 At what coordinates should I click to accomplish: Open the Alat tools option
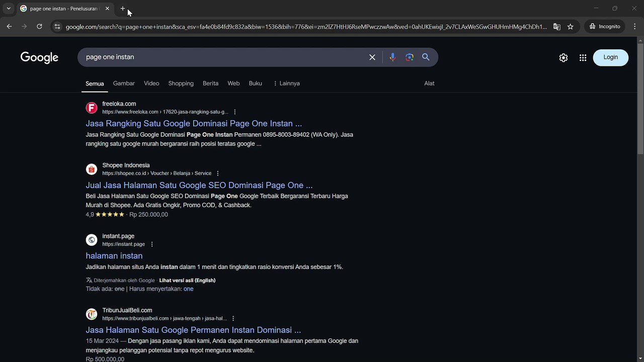coord(429,83)
